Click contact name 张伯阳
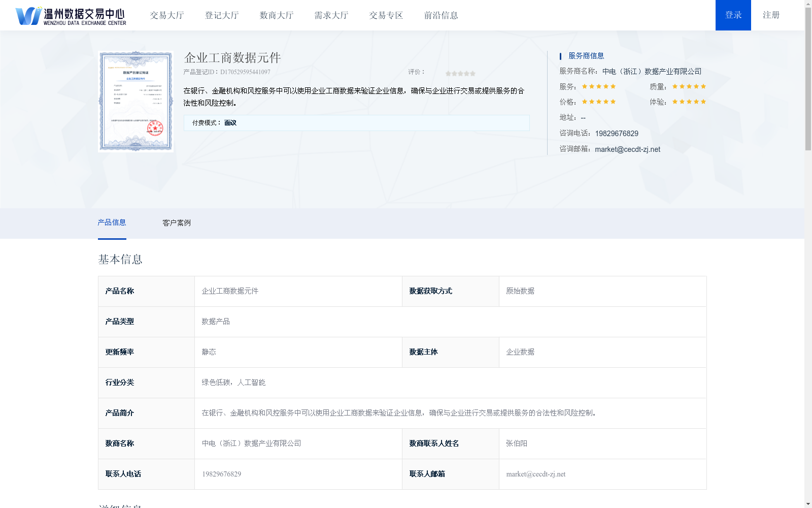The width and height of the screenshot is (812, 508). tap(517, 443)
